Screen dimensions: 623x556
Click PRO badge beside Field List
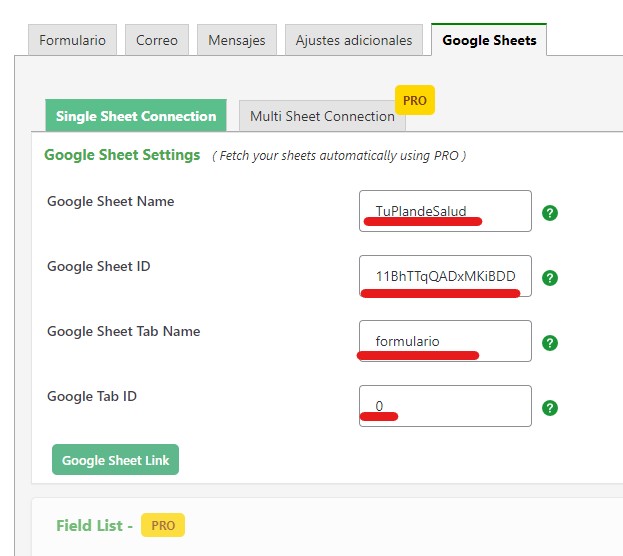point(163,525)
